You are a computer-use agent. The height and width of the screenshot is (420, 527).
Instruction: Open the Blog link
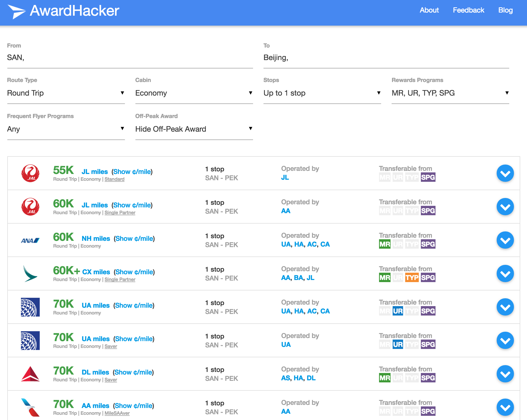tap(505, 10)
